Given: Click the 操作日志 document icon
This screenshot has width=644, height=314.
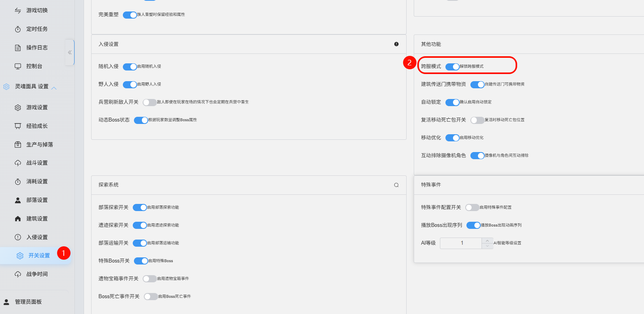Looking at the screenshot, I should (18, 48).
